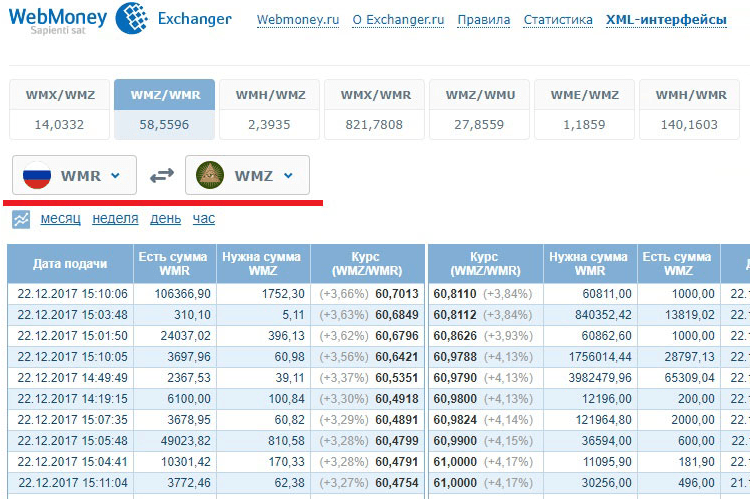This screenshot has height=500, width=750.
Task: Select the WMZ/WMR pair tab
Action: [x=165, y=110]
